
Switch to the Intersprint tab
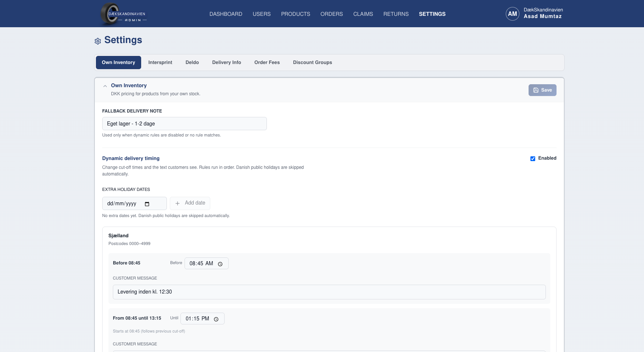160,63
